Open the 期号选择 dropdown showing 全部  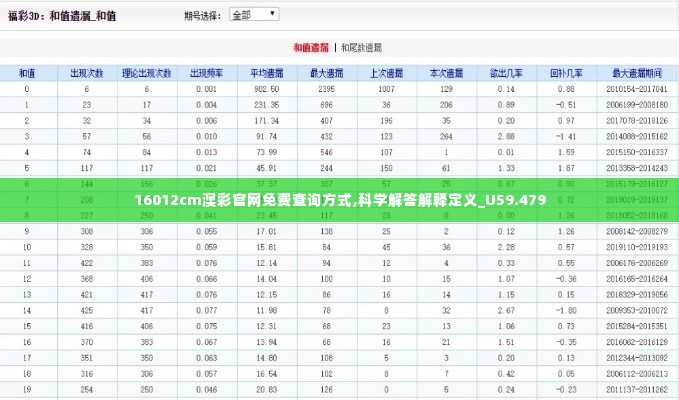(255, 15)
